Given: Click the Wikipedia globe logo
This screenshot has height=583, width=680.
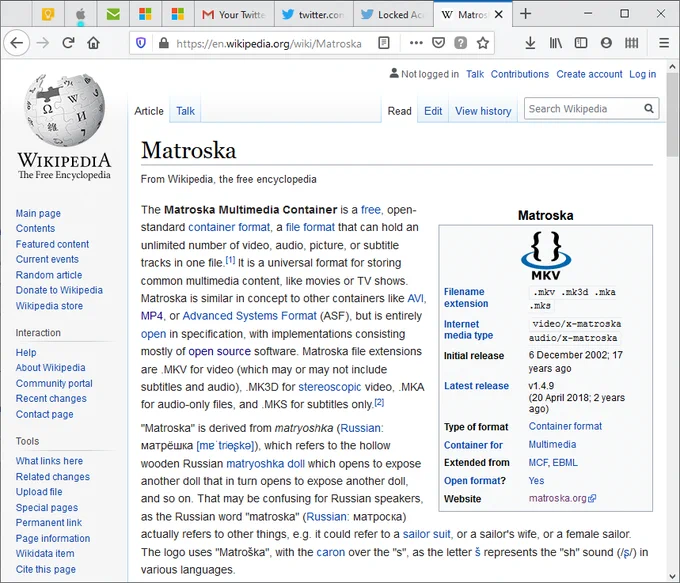Looking at the screenshot, I should (64, 110).
